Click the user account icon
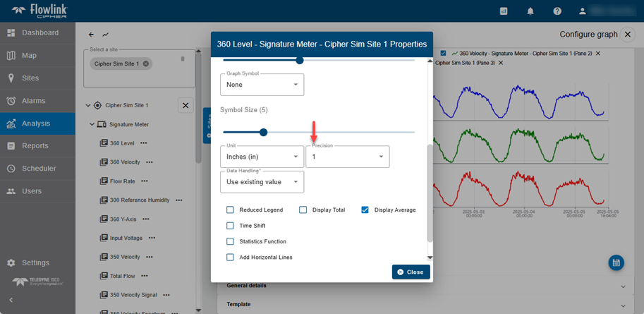The width and height of the screenshot is (644, 314). pos(582,11)
